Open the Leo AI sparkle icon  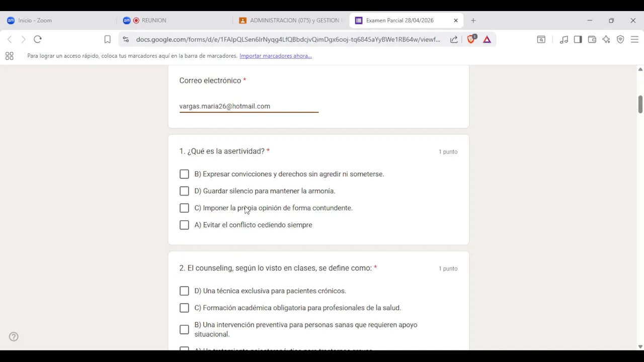point(606,39)
